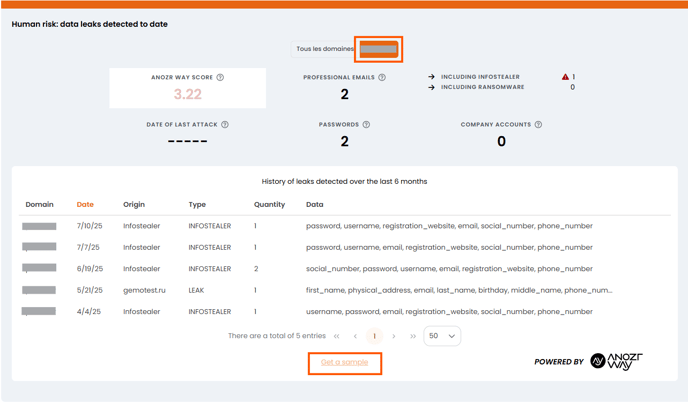Viewport: 688px width, 403px height.
Task: Click help icon next to Passwords
Action: pos(366,125)
